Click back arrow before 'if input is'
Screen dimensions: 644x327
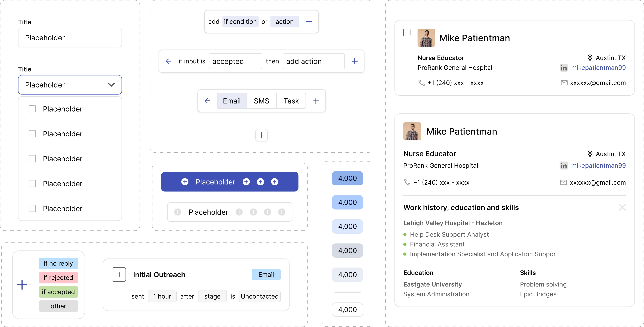click(168, 61)
